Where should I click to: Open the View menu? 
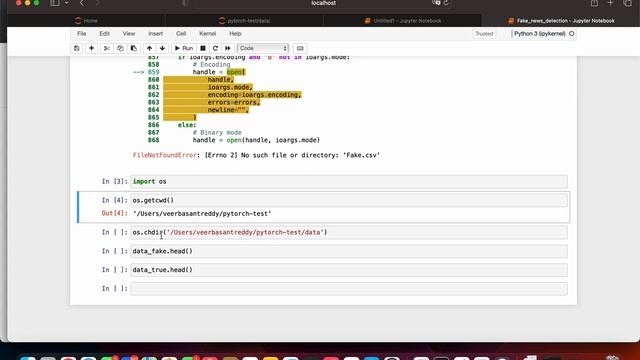[129, 33]
